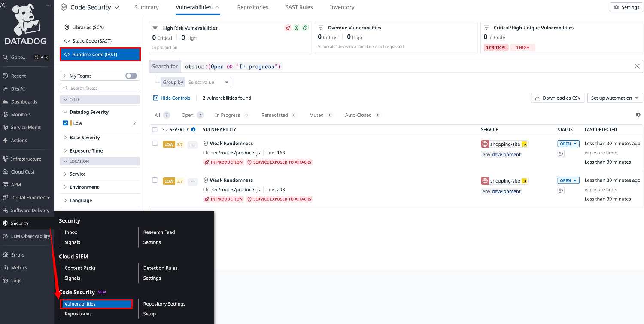This screenshot has width=644, height=324.
Task: Click the 0 HIGH pink badge
Action: (522, 48)
